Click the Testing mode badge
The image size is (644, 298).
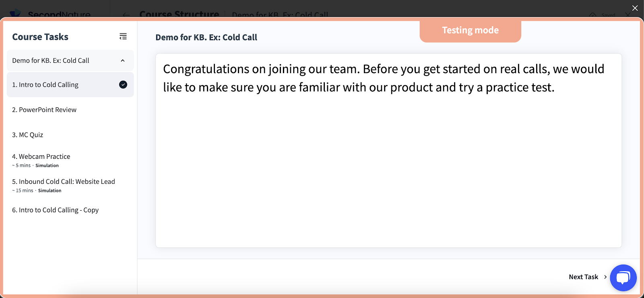click(470, 31)
